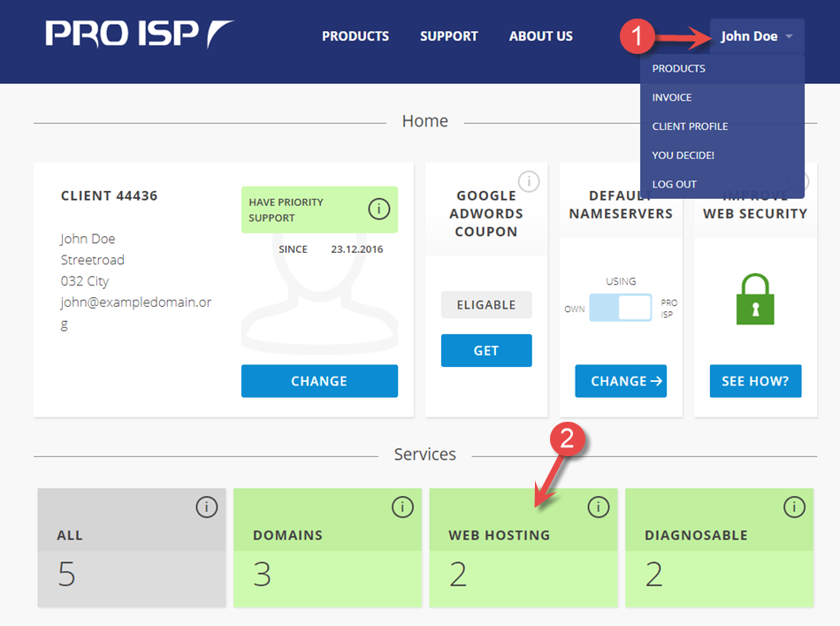This screenshot has height=626, width=840.
Task: Click GET button for AdWords coupon
Action: (486, 350)
